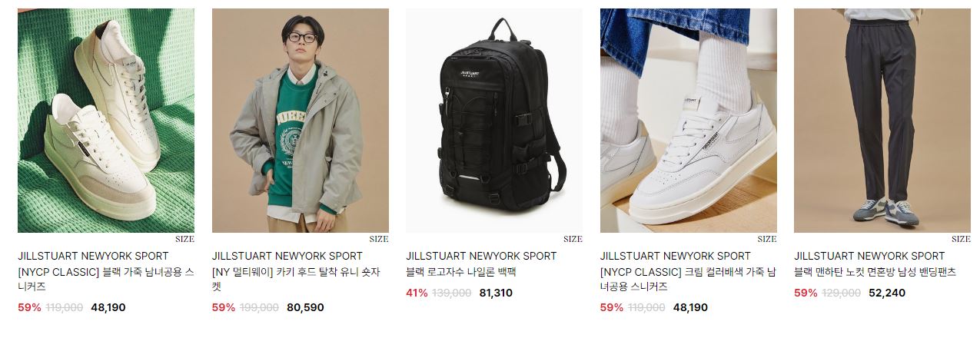Click the 52,240 banding pants price
980x338 pixels.
click(x=887, y=293)
